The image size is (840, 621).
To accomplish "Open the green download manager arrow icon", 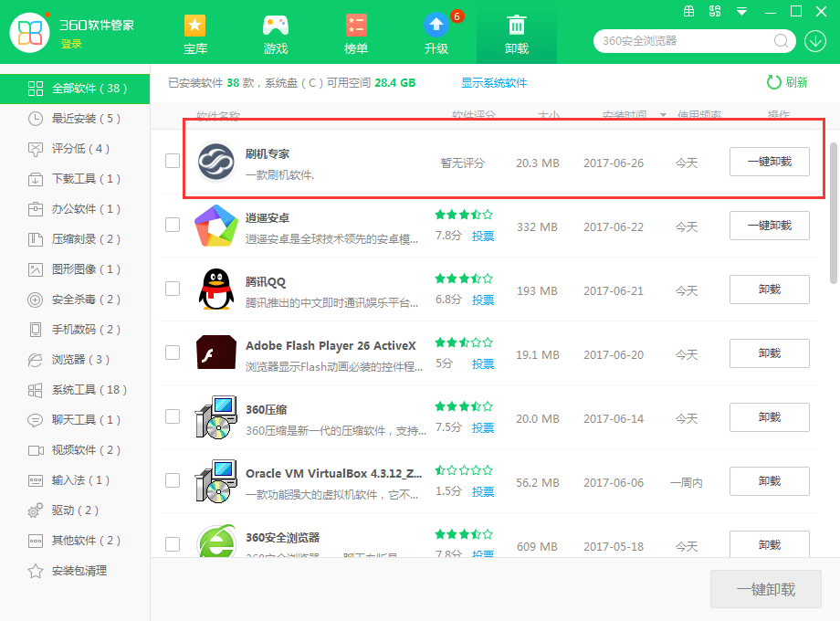I will (x=814, y=41).
